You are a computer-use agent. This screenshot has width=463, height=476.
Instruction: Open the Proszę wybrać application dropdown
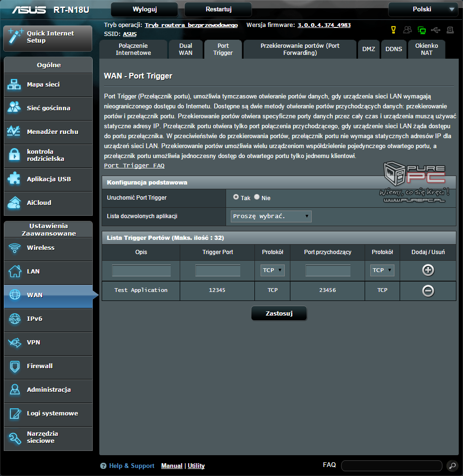click(x=271, y=217)
